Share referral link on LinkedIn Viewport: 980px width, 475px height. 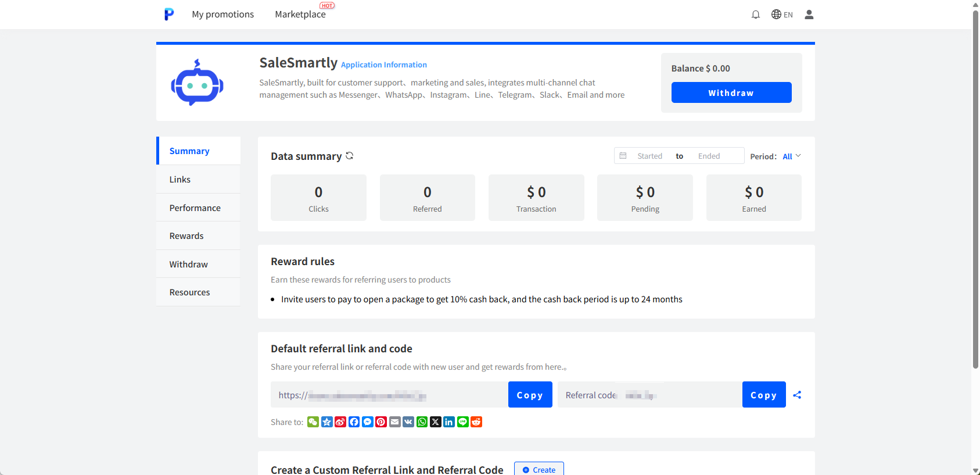[449, 422]
